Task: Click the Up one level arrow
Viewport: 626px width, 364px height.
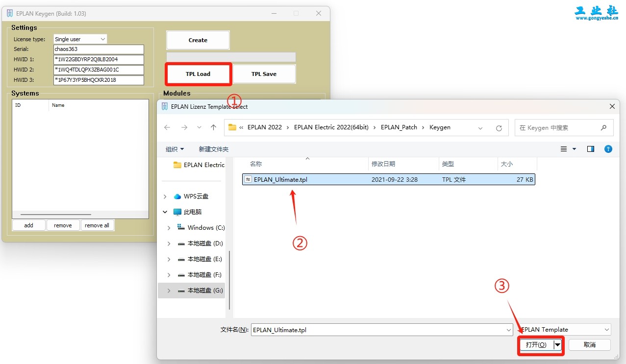Action: (213, 127)
